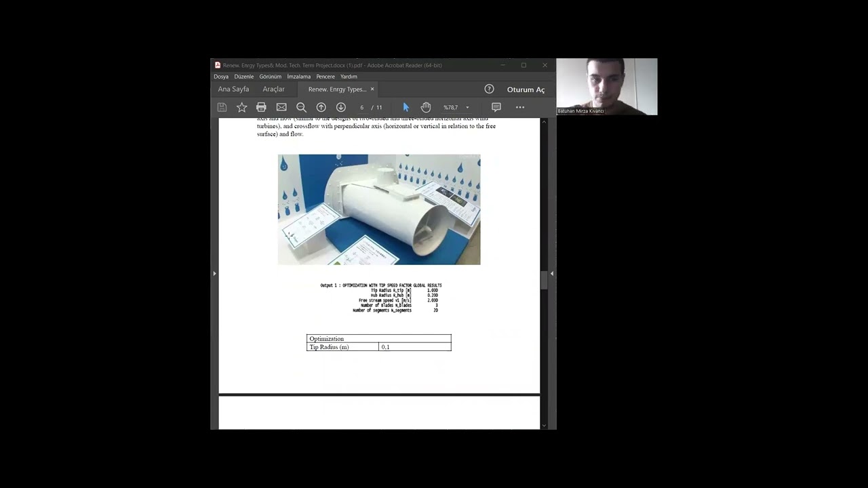Screen dimensions: 868x488
Task: Click the zoom percentage field %78,7
Action: (451, 107)
